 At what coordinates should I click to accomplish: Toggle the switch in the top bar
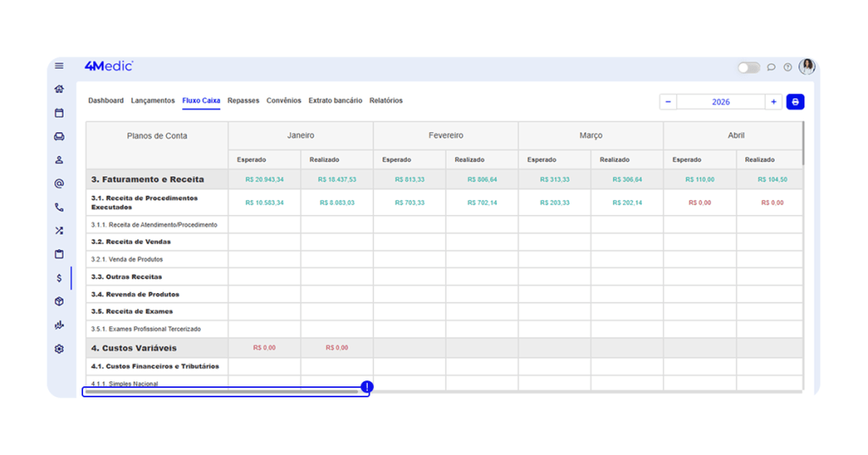point(748,67)
